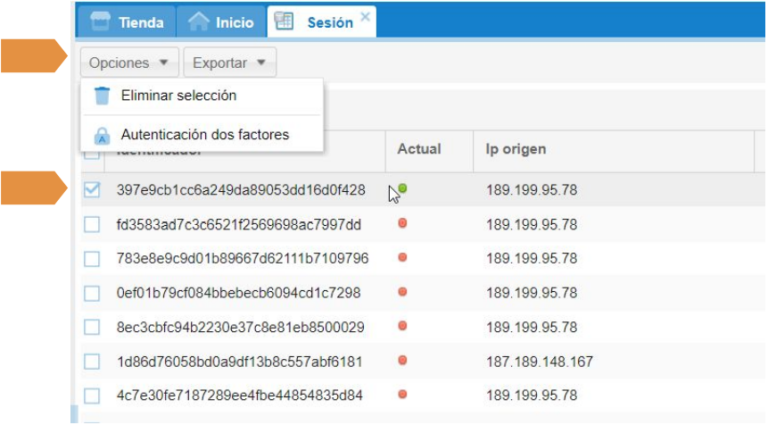Viewport: 768px width, 425px height.
Task: Click the green status dot in first row
Action: [402, 188]
